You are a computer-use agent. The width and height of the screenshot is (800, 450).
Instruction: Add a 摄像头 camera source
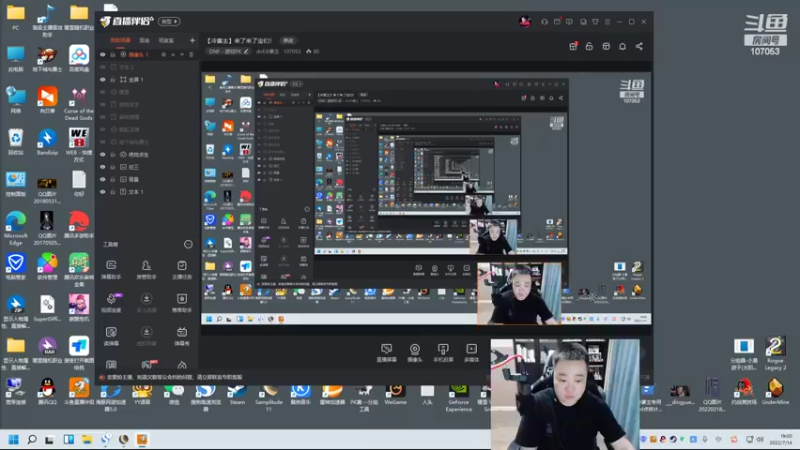[x=415, y=353]
